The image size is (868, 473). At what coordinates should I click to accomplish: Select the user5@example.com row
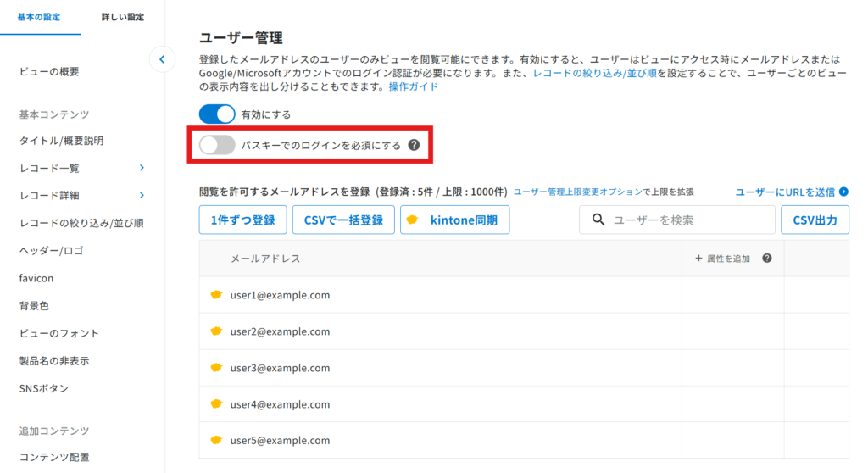(524, 440)
